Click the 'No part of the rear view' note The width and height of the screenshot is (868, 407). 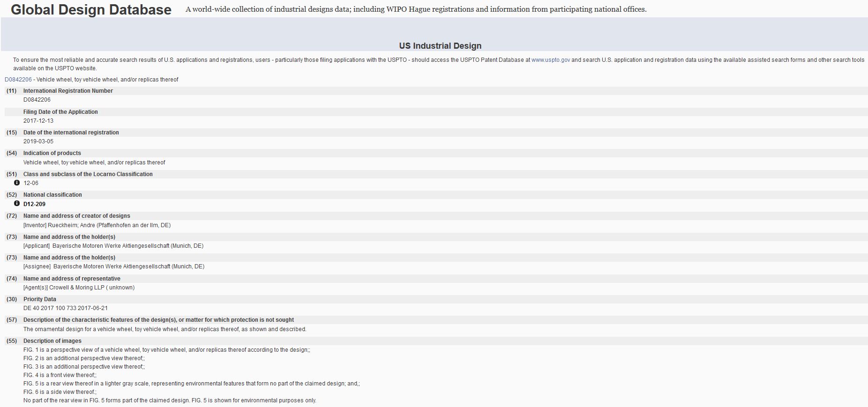(x=170, y=400)
